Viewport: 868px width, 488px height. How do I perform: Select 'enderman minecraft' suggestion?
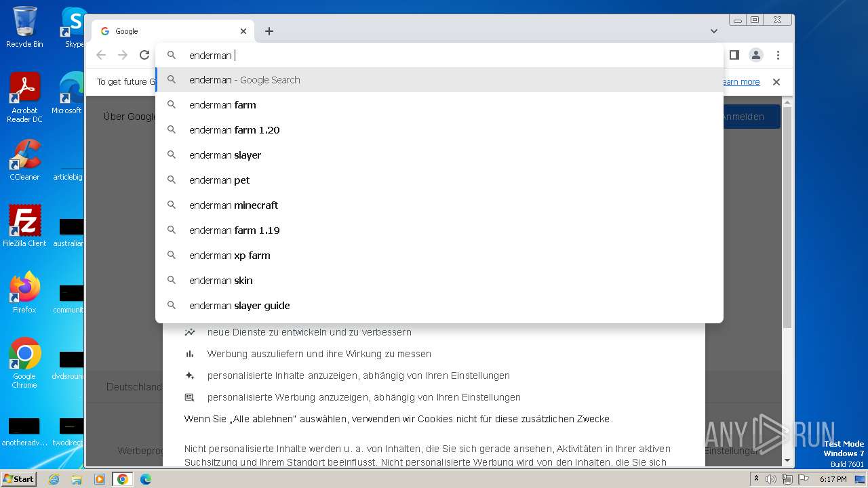pyautogui.click(x=439, y=205)
